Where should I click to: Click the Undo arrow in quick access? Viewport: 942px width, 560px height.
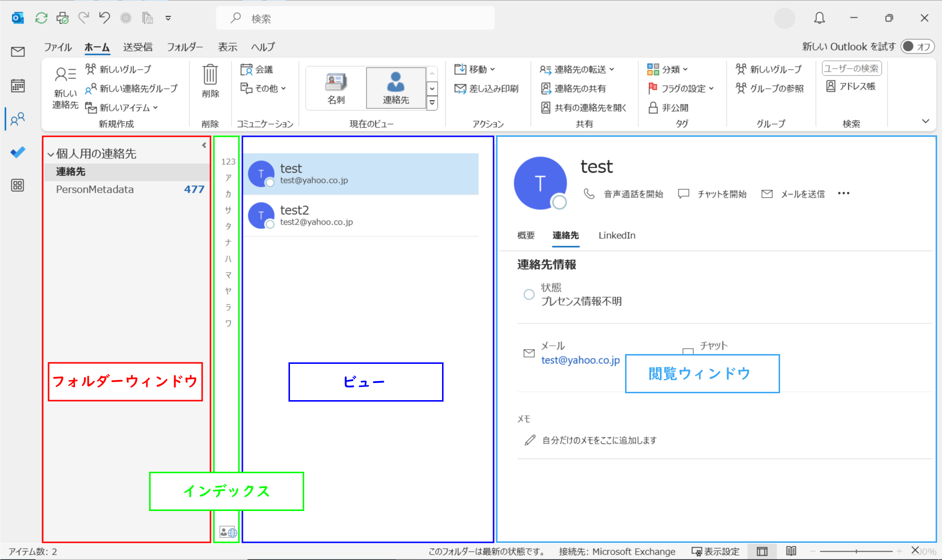pyautogui.click(x=105, y=18)
